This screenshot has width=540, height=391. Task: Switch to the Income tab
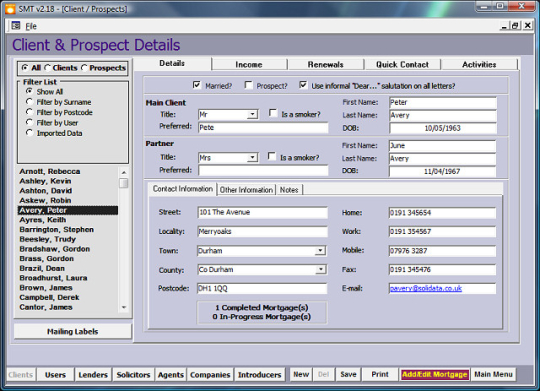[x=249, y=64]
